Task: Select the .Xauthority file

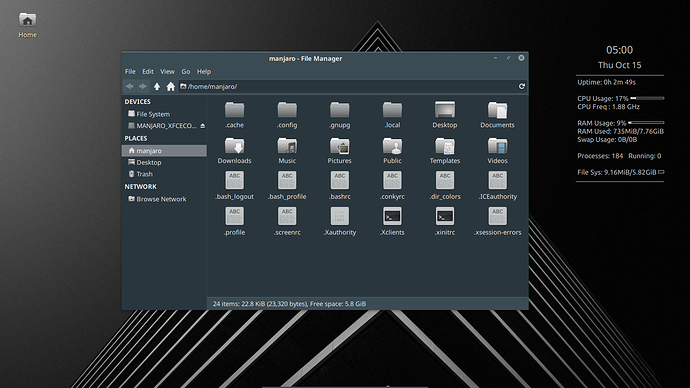Action: pyautogui.click(x=339, y=221)
